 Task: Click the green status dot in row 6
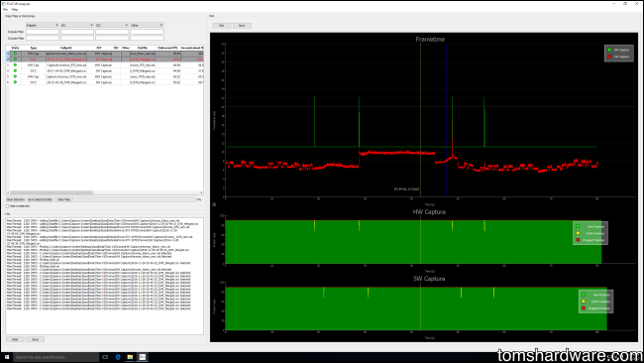[x=15, y=82]
